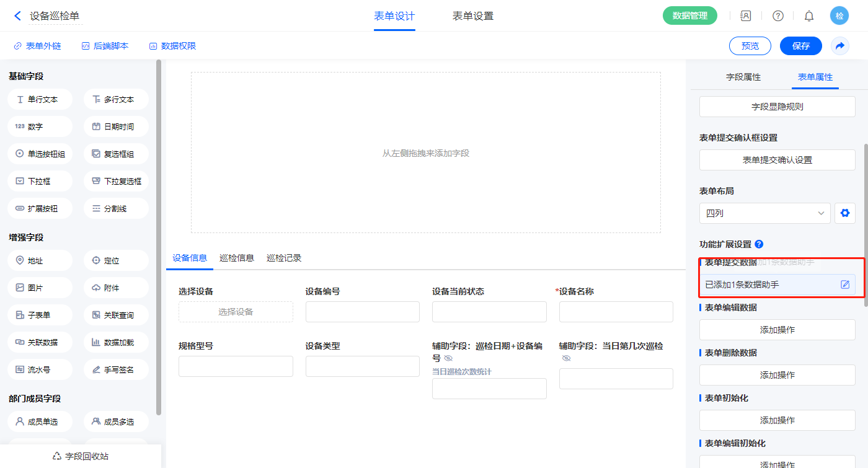Open the user avatar 检

pos(839,16)
